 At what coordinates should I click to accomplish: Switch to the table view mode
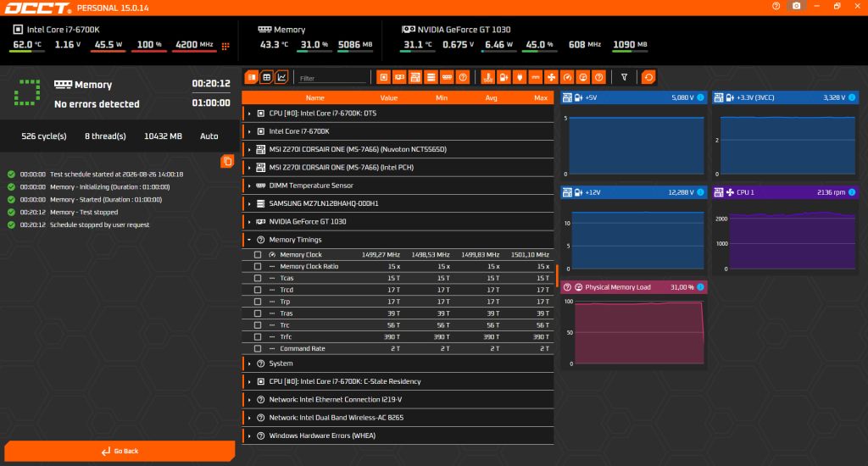coord(266,77)
